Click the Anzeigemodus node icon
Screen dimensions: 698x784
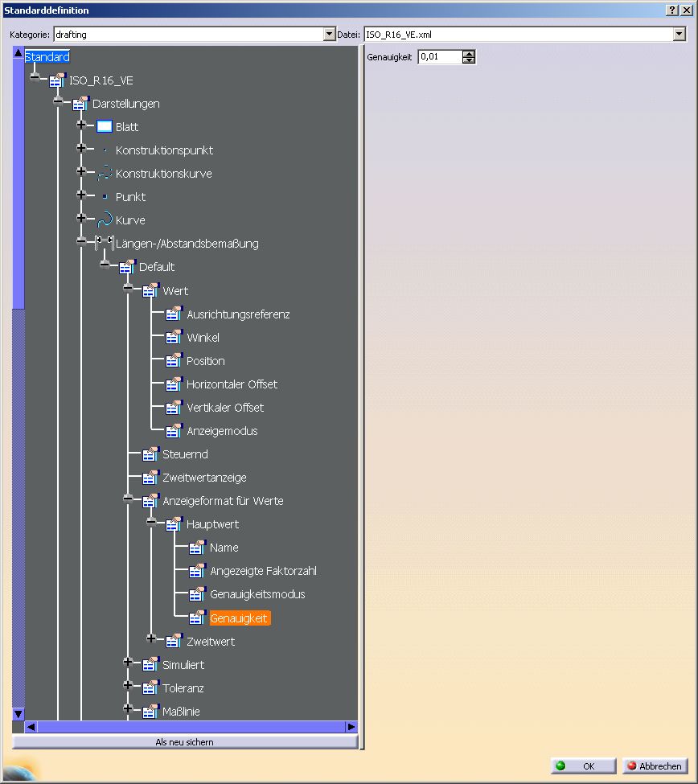tap(174, 430)
